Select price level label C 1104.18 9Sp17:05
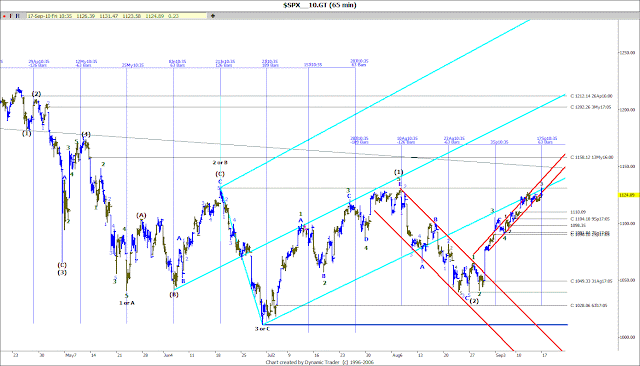This screenshot has width=640, height=366. coord(590,219)
